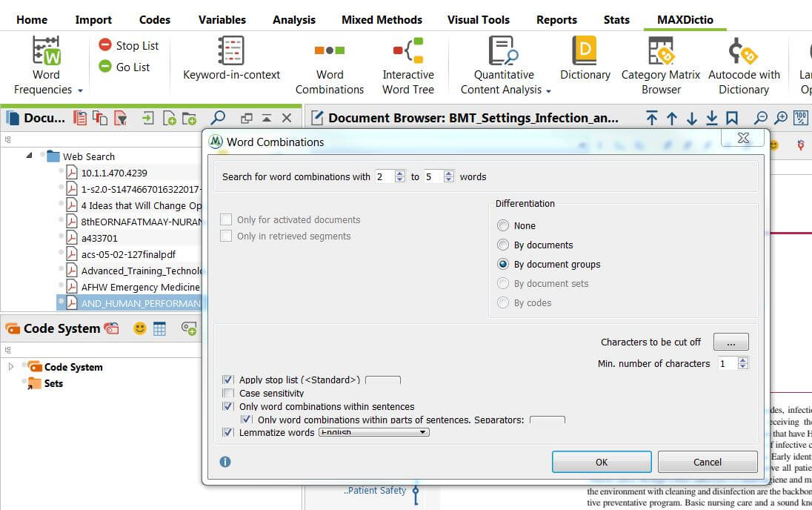Toggle word combinations within parts of sentences
Image resolution: width=812 pixels, height=510 pixels.
(247, 420)
